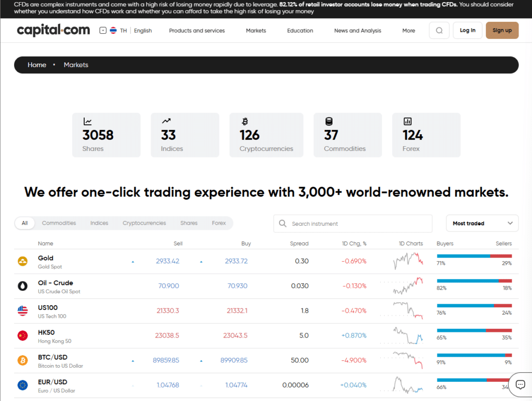Open the country selector dropdown arrow icon
Image resolution: width=532 pixels, height=401 pixels.
(x=103, y=31)
